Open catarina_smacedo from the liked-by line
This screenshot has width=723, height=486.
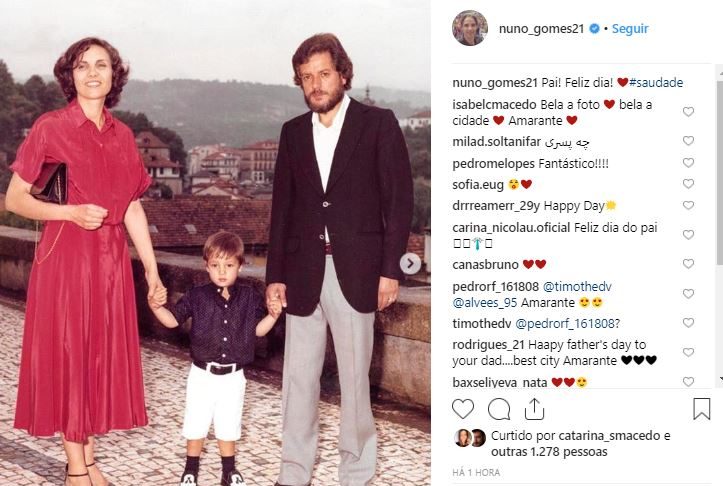click(609, 435)
